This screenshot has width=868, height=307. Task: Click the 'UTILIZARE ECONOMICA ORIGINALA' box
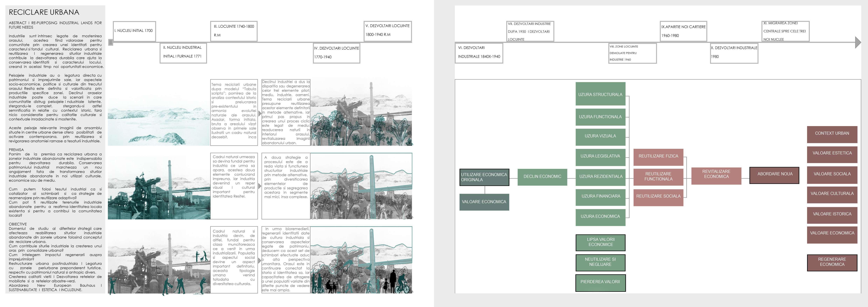coord(484,177)
